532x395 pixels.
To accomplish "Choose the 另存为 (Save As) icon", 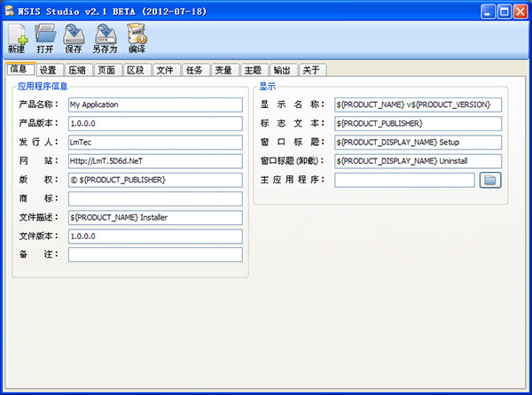I will pyautogui.click(x=106, y=38).
